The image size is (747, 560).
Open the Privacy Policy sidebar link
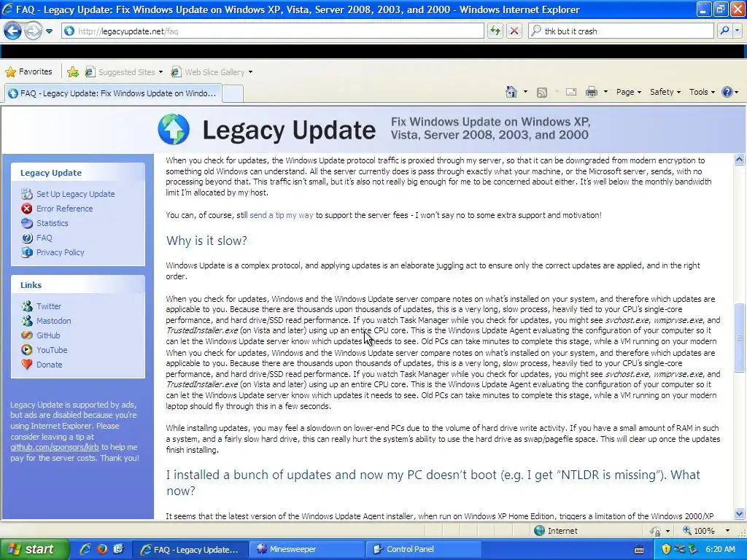pos(60,252)
